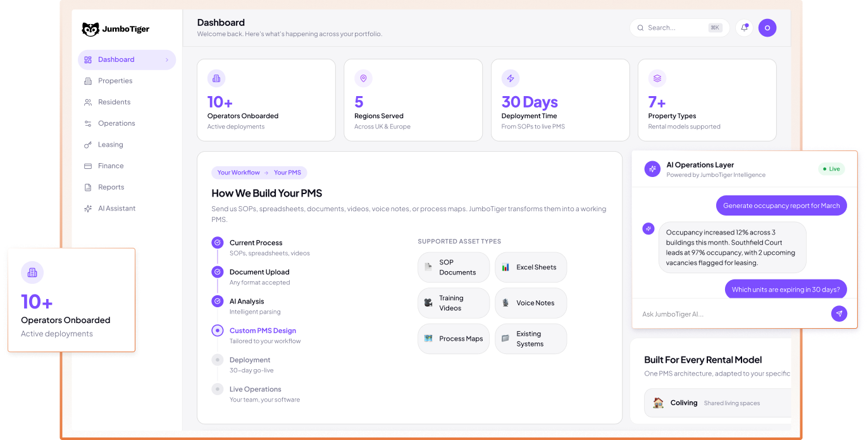Screen dimensions: 868x440
Task: Click the Ask JumboTiger AI input field
Action: click(732, 314)
